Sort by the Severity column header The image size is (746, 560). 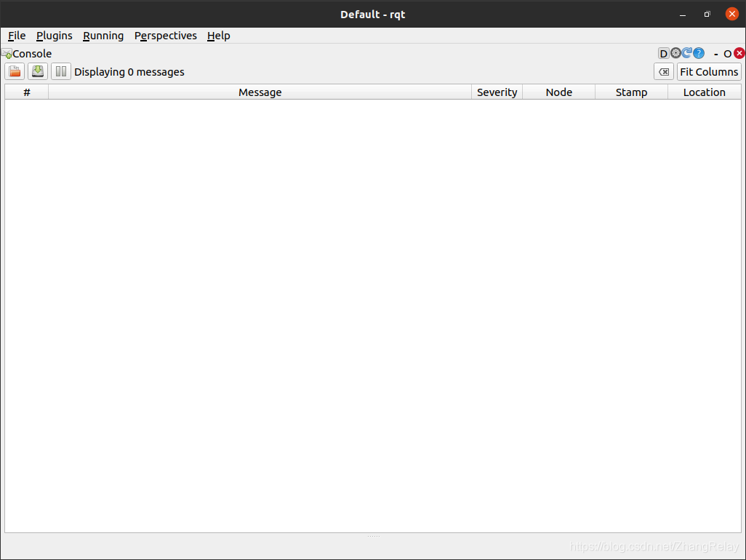(497, 92)
